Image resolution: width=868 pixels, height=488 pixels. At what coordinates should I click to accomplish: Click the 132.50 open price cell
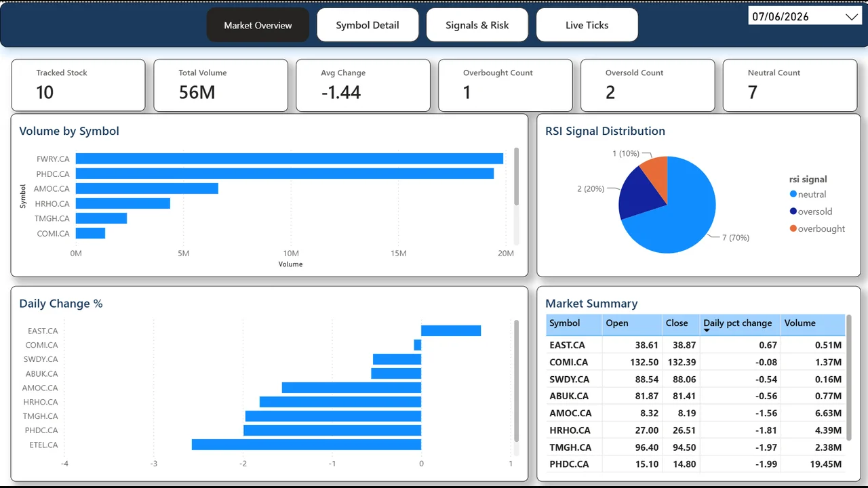click(x=644, y=362)
